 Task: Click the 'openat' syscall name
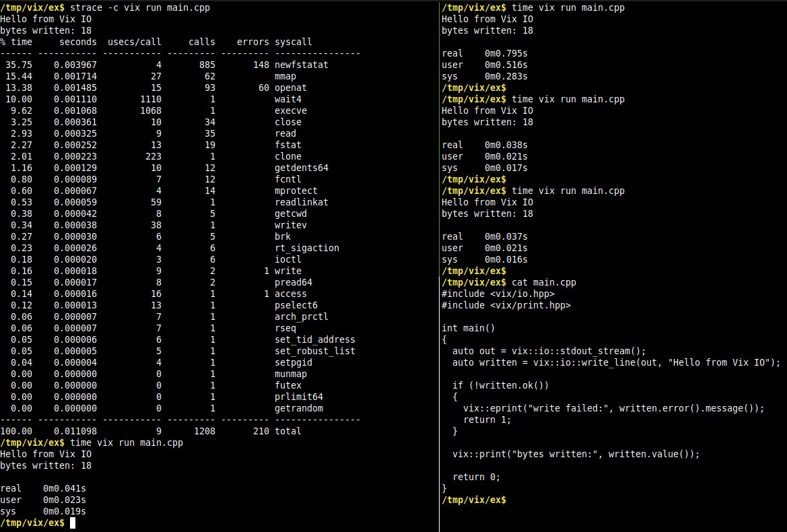[291, 88]
